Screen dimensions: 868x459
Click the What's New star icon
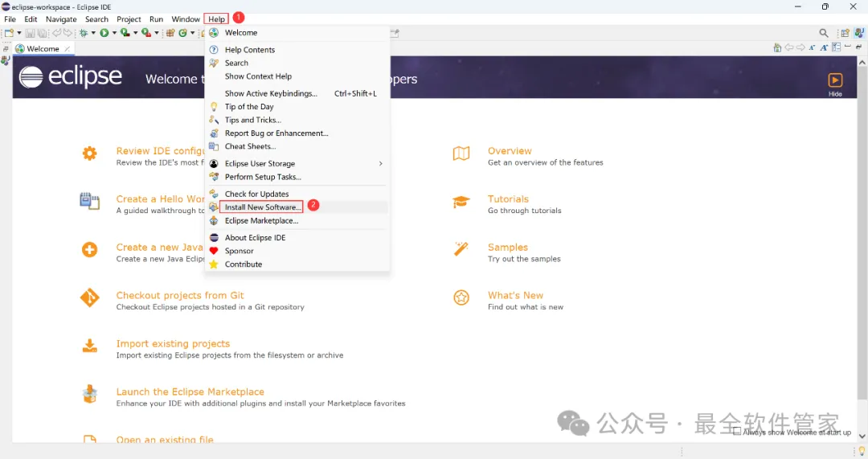pyautogui.click(x=461, y=298)
